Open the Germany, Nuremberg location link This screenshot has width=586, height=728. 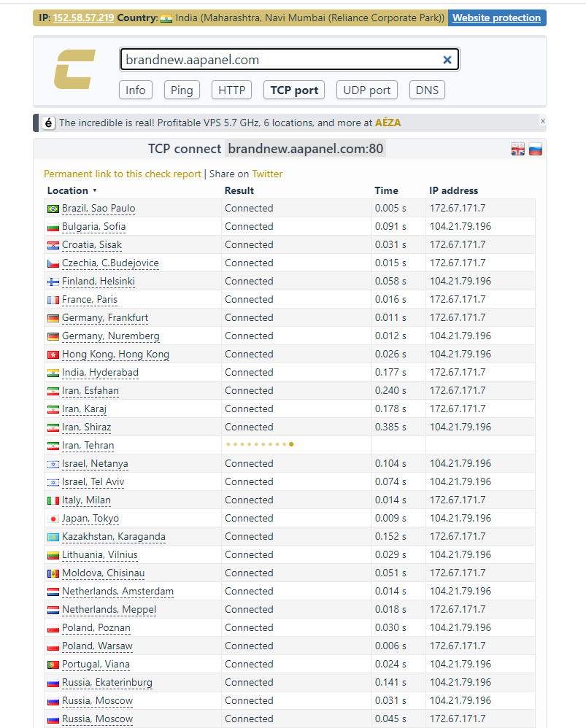click(x=110, y=336)
